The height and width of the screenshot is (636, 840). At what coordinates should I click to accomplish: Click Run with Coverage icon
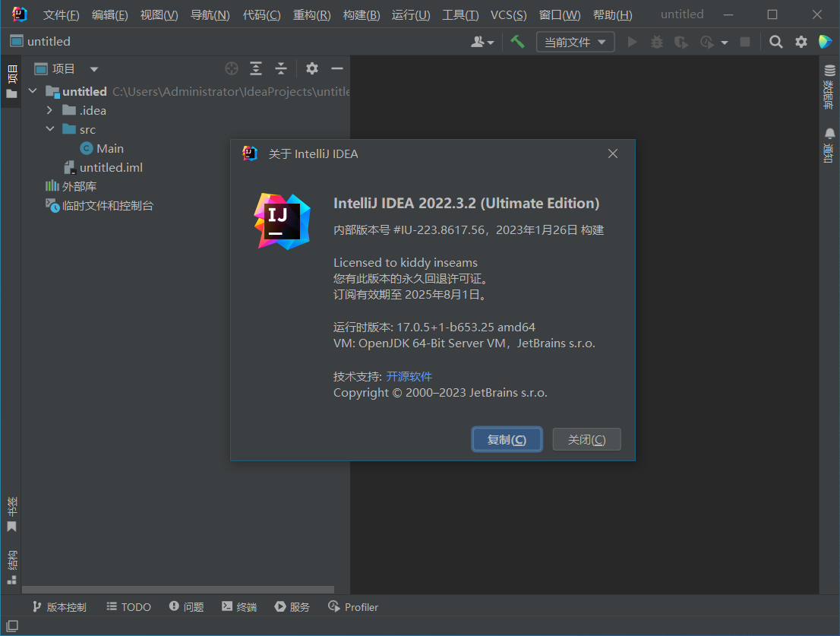[681, 42]
